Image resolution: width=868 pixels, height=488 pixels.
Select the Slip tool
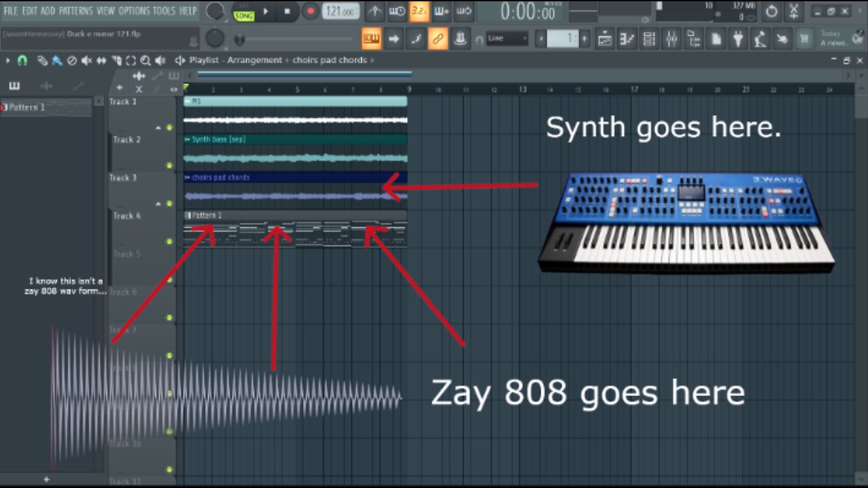[x=102, y=60]
